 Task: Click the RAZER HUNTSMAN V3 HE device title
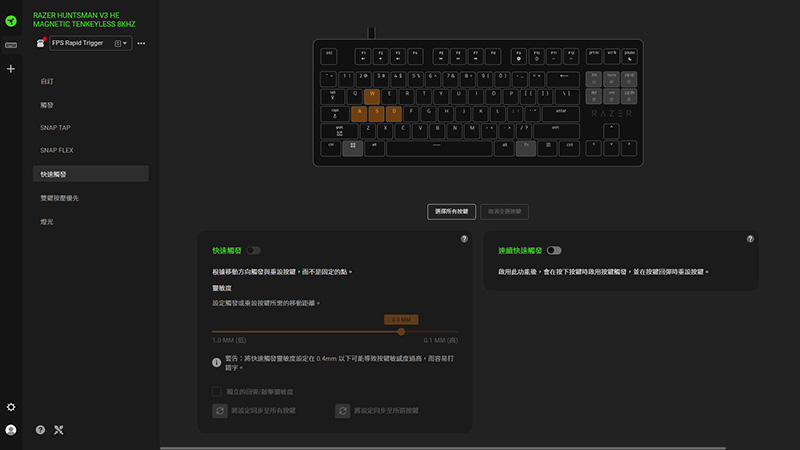(84, 20)
